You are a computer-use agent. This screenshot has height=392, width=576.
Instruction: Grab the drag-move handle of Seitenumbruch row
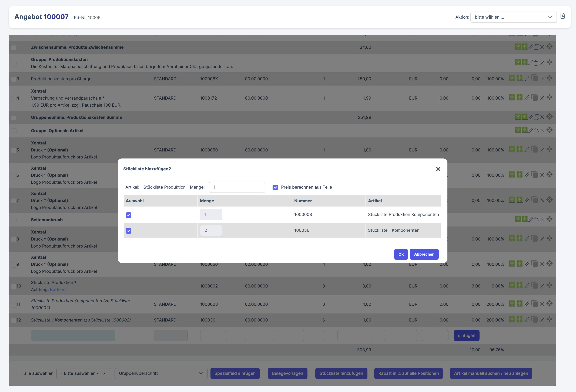point(550,219)
